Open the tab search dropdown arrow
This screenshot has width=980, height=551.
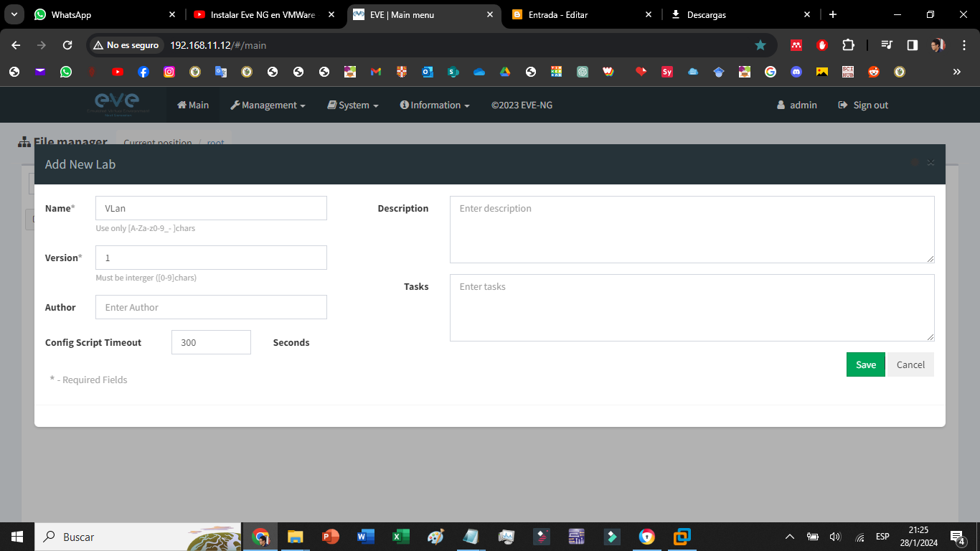coord(14,14)
